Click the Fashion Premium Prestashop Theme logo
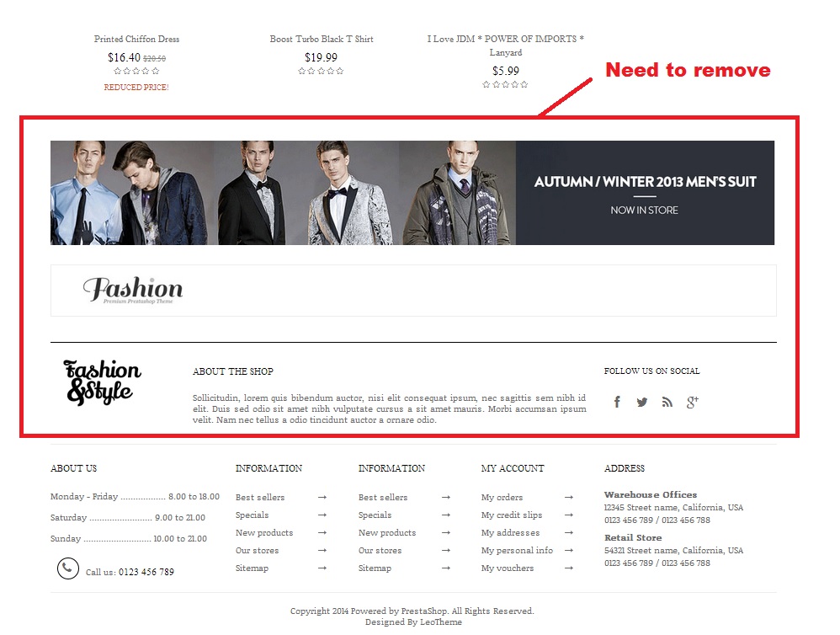The width and height of the screenshot is (840, 635). (x=133, y=290)
